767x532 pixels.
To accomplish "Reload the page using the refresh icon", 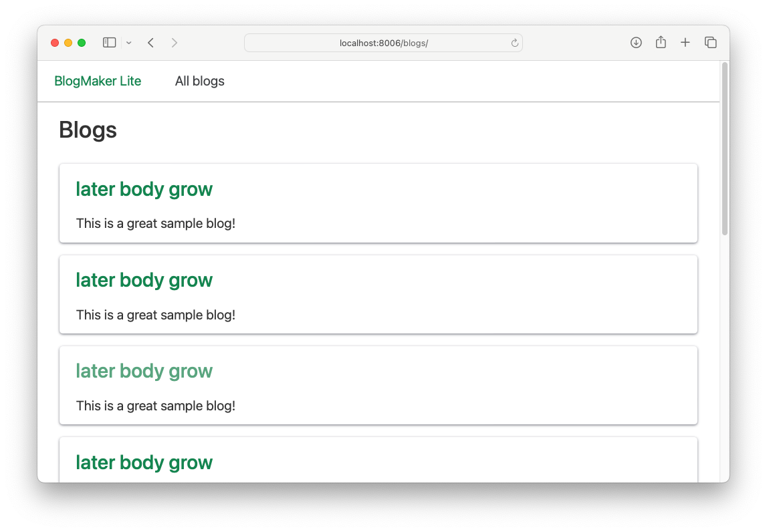I will (x=514, y=42).
